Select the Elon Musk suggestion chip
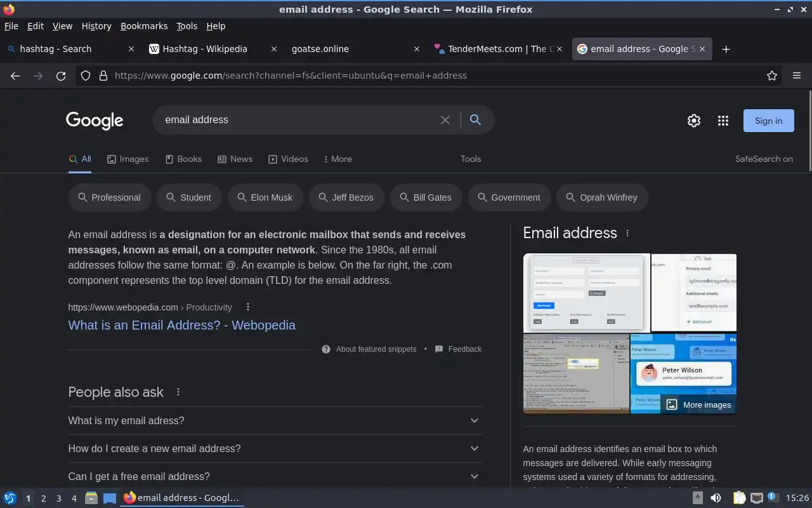 tap(265, 197)
